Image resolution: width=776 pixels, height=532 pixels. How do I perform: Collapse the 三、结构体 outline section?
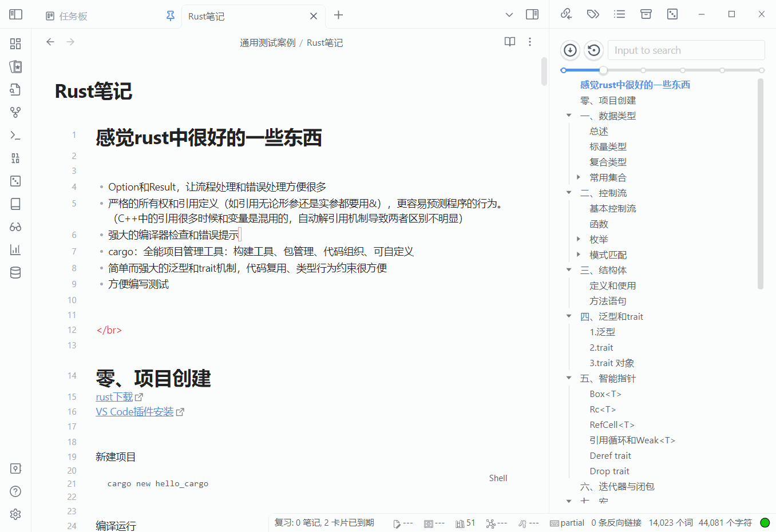(569, 270)
